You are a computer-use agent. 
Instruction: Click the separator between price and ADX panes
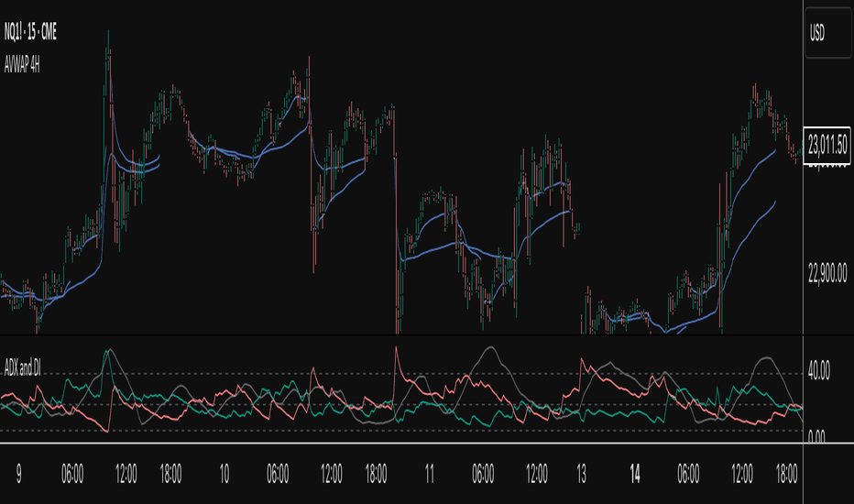[401, 334]
